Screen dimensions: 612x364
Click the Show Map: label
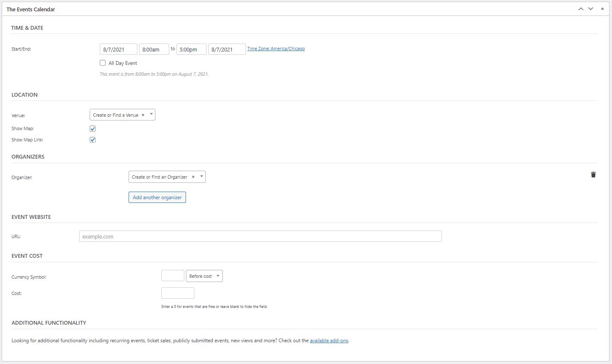point(23,128)
